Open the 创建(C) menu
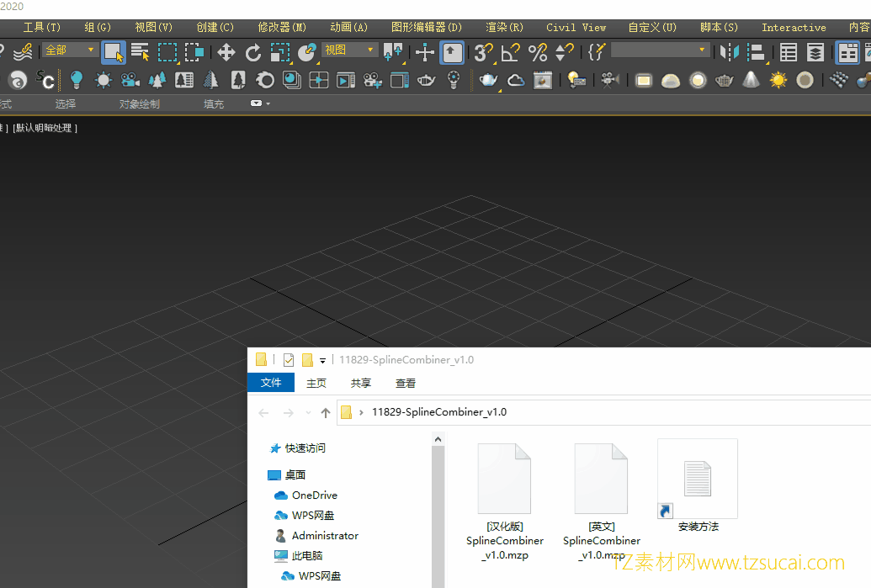The image size is (871, 588). pyautogui.click(x=215, y=27)
